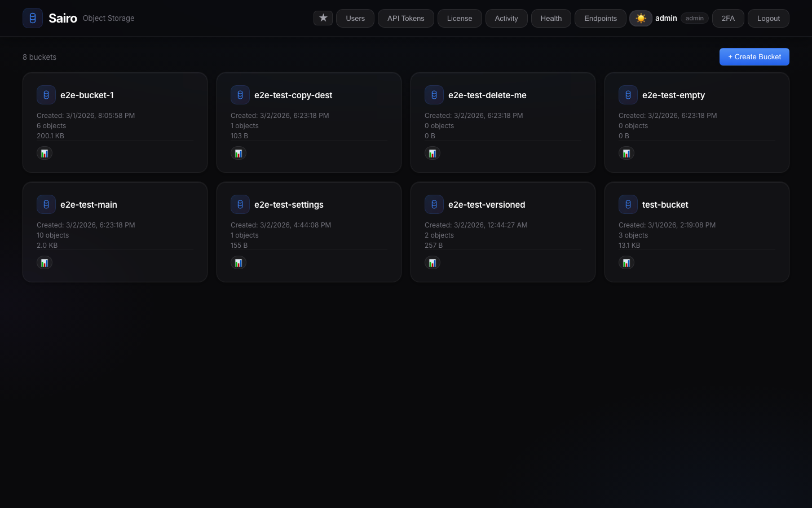This screenshot has height=508, width=812.
Task: Click the chart icon on test-bucket card
Action: tap(626, 262)
